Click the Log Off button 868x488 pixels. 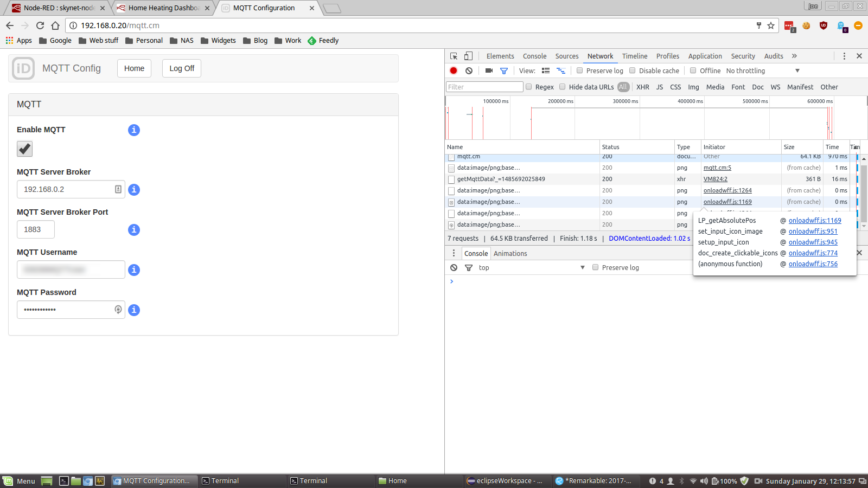tap(182, 68)
